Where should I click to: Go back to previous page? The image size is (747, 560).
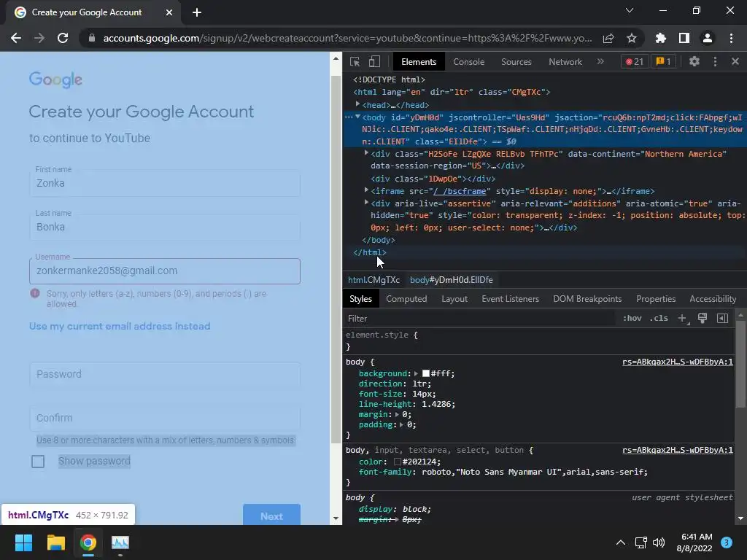click(x=16, y=38)
